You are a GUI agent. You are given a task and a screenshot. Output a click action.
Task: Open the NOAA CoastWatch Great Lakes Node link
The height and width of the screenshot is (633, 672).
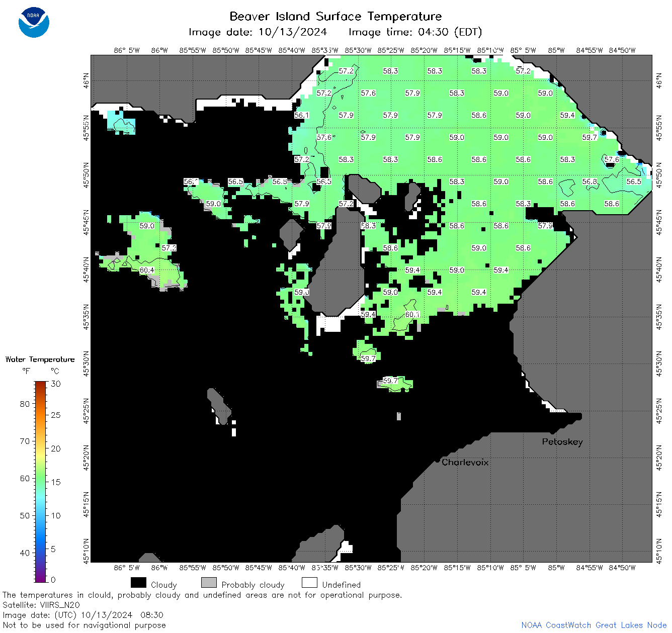[594, 625]
